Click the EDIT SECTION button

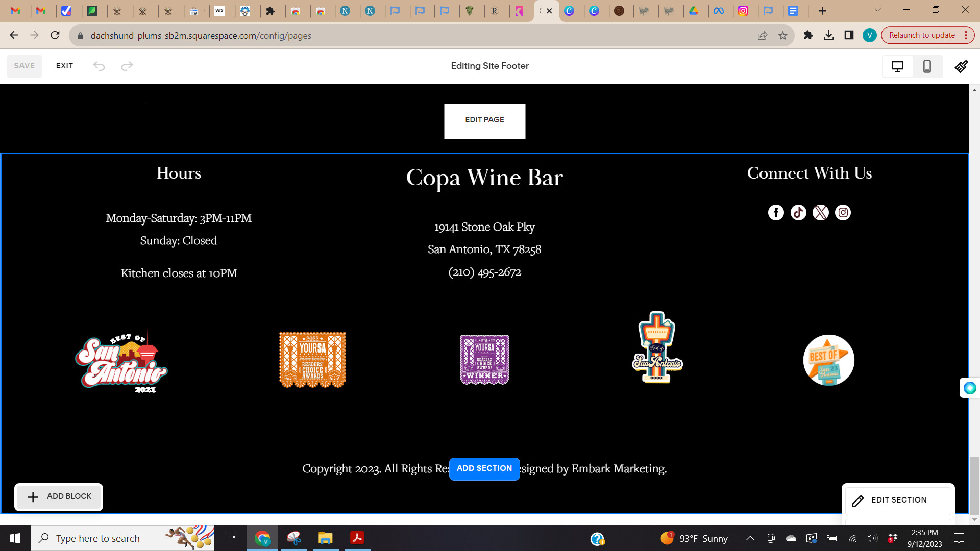point(898,500)
